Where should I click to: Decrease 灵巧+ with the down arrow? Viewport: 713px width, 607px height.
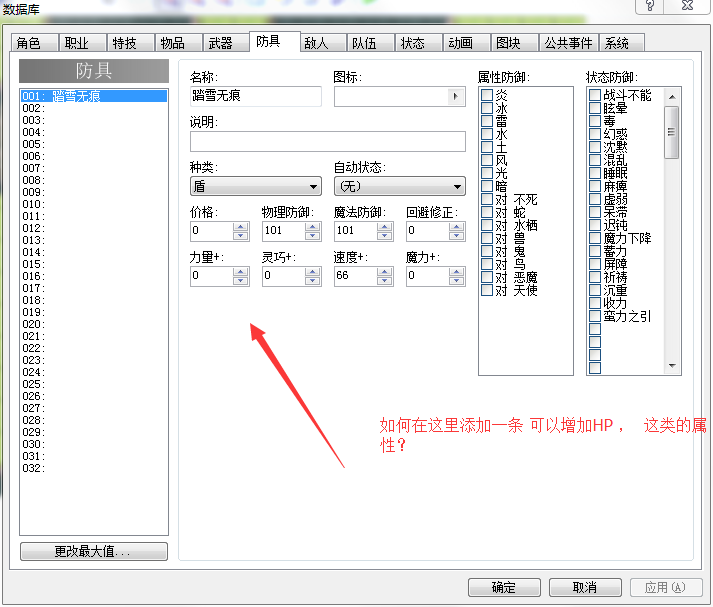[312, 280]
